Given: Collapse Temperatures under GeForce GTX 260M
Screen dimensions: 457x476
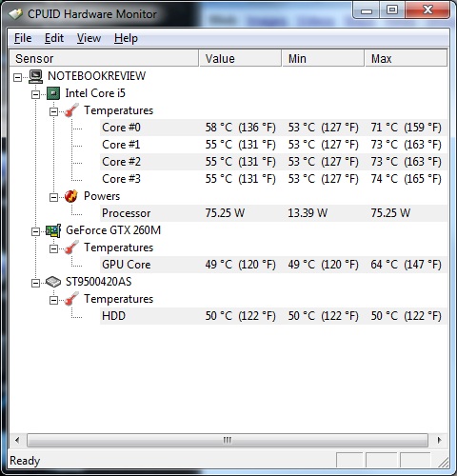Looking at the screenshot, I should pos(54,248).
